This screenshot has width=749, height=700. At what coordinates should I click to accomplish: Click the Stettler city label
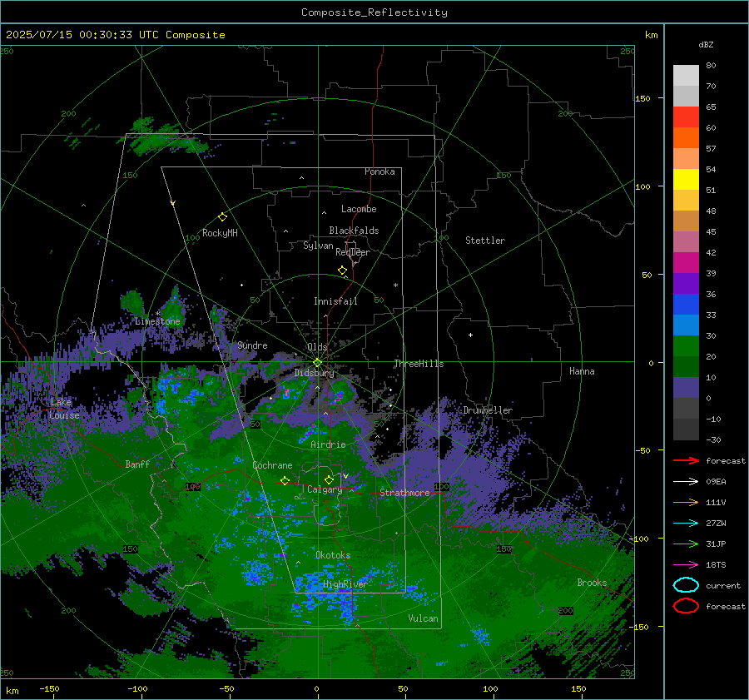[485, 241]
